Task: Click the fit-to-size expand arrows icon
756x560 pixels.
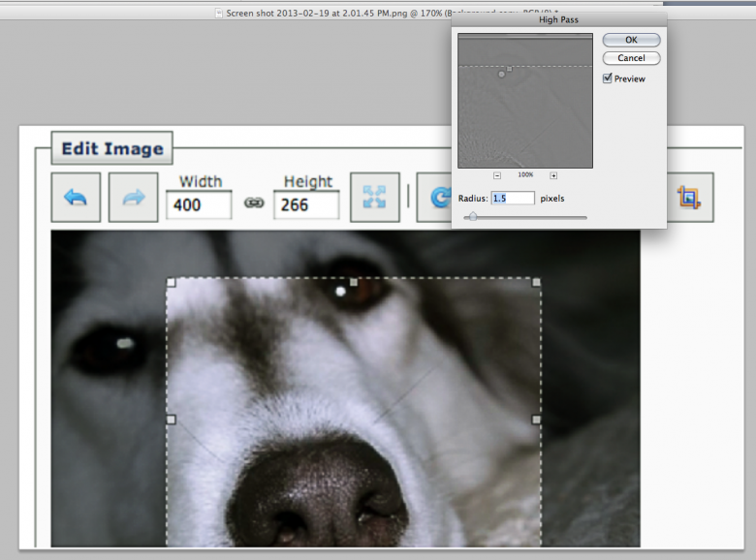Action: (x=374, y=198)
